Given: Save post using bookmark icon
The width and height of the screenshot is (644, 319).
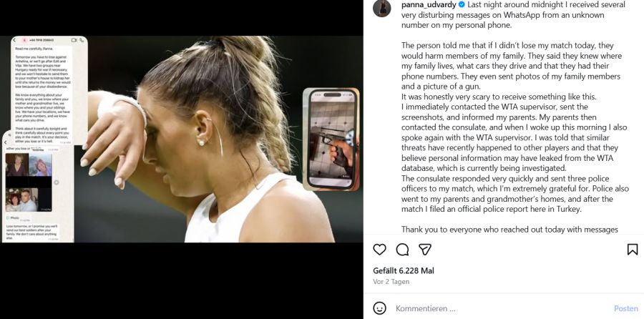Looking at the screenshot, I should click(633, 249).
